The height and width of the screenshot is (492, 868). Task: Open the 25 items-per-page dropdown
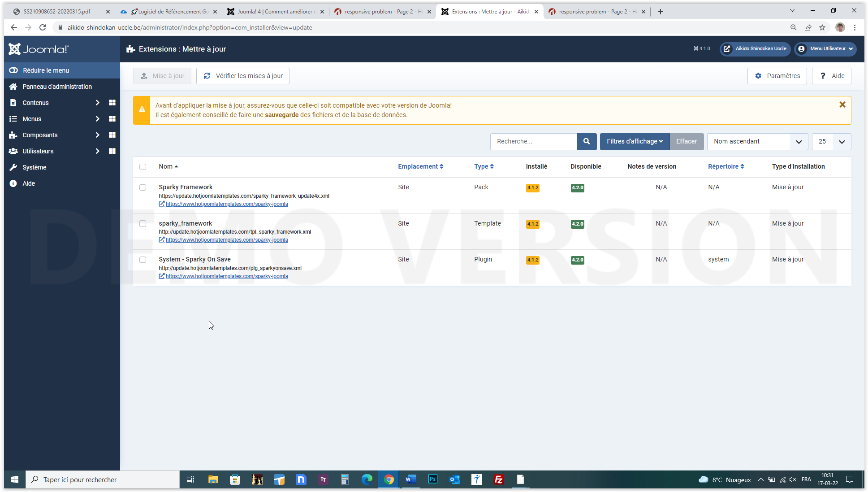[x=831, y=141]
